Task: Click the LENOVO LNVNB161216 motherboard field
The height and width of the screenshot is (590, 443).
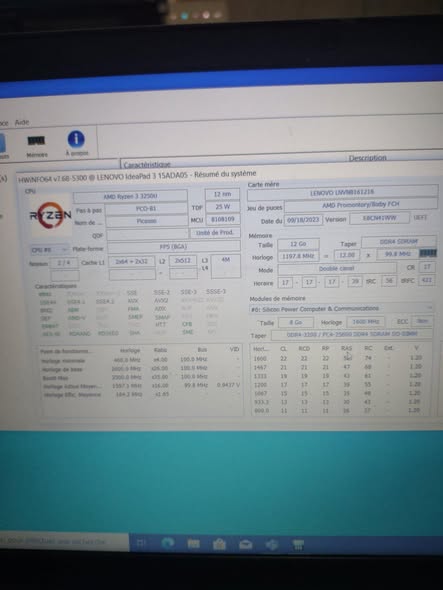Action: [342, 192]
